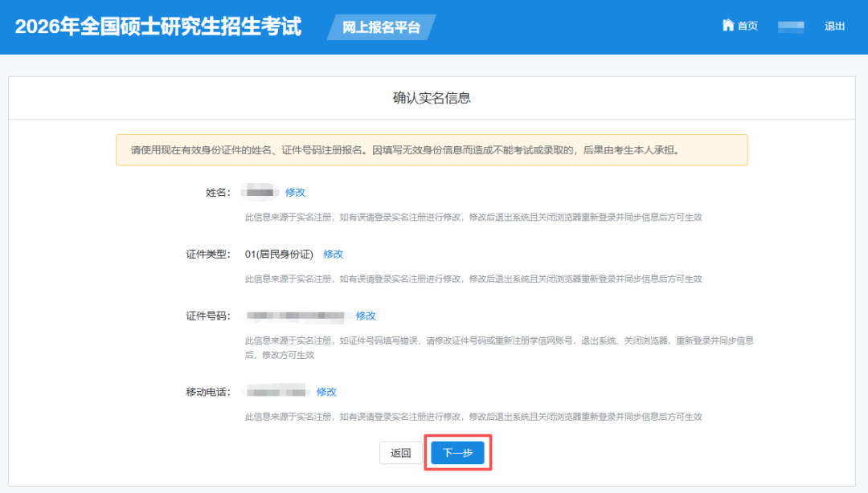Click the blurred 姓名 value
This screenshot has height=493, width=868.
tap(262, 193)
